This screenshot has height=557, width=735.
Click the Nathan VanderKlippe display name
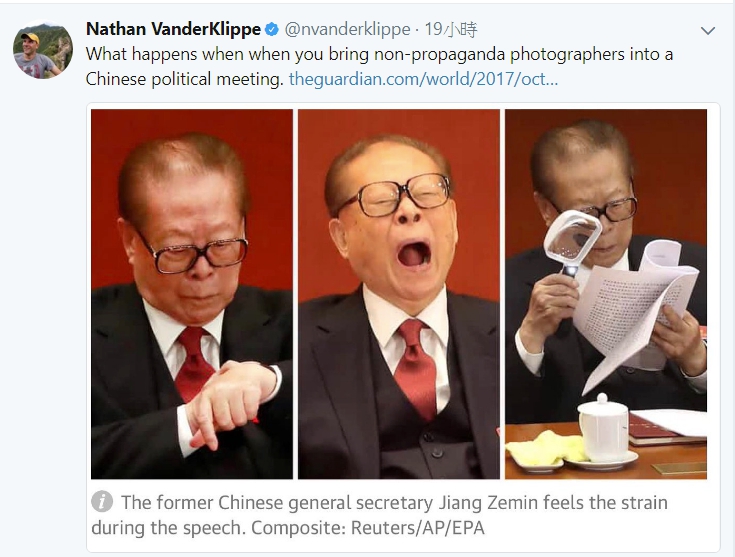click(x=173, y=30)
